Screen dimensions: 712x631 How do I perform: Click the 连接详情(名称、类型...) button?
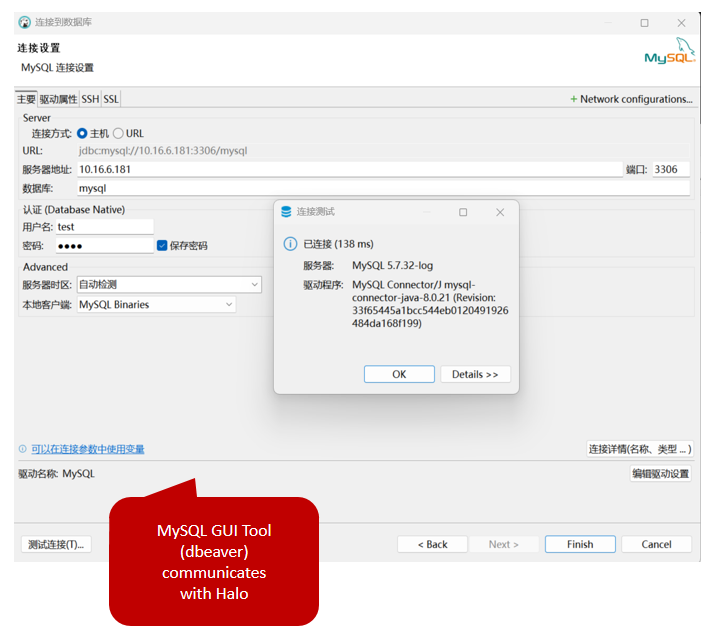[640, 449]
